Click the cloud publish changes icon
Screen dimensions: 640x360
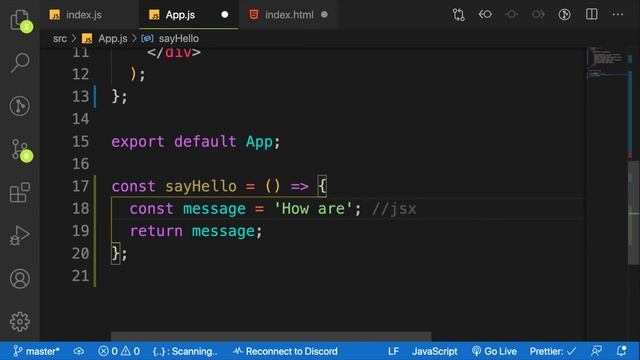(x=79, y=351)
